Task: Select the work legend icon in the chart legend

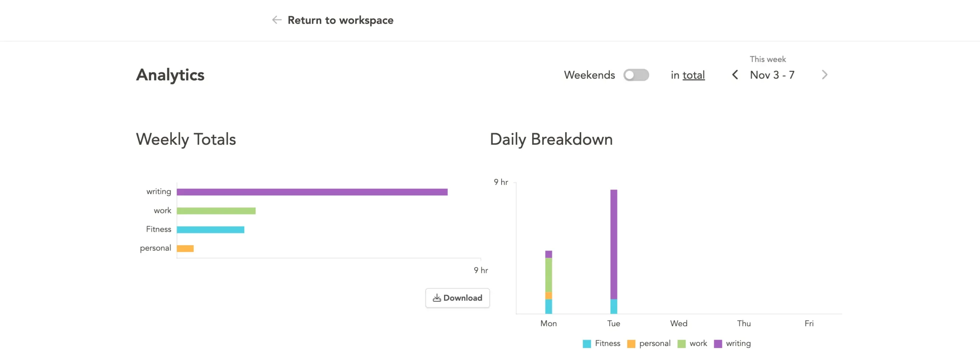Action: coord(681,343)
